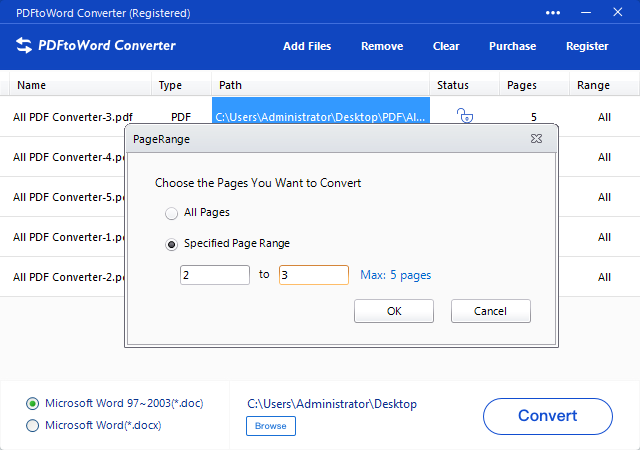Click the PDFtoWord Converter swap-arrows logo icon
640x450 pixels.
pyautogui.click(x=24, y=45)
